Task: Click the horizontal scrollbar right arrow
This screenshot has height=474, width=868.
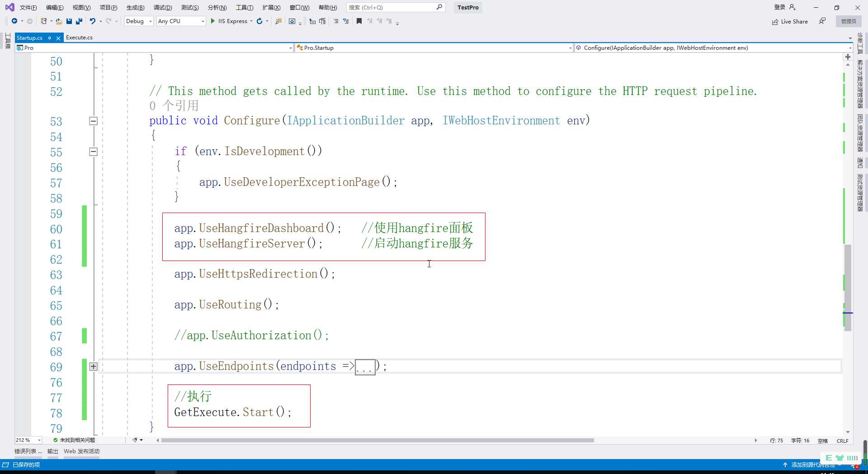Action: tap(756, 440)
